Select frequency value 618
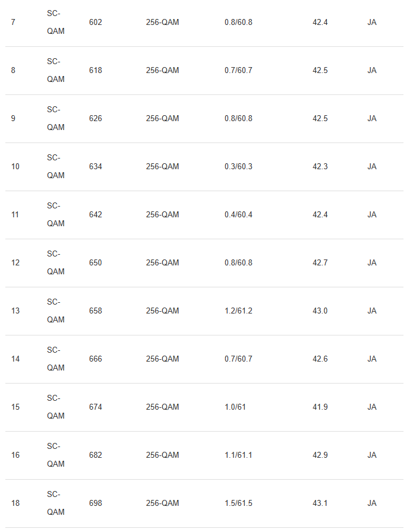 [95, 71]
